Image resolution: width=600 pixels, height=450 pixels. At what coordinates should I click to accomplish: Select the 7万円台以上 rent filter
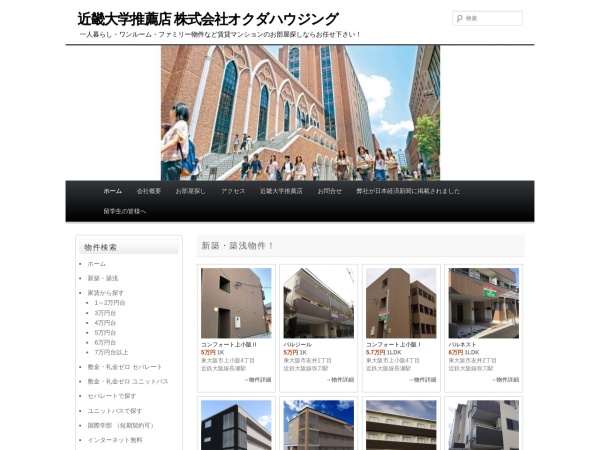point(111,352)
